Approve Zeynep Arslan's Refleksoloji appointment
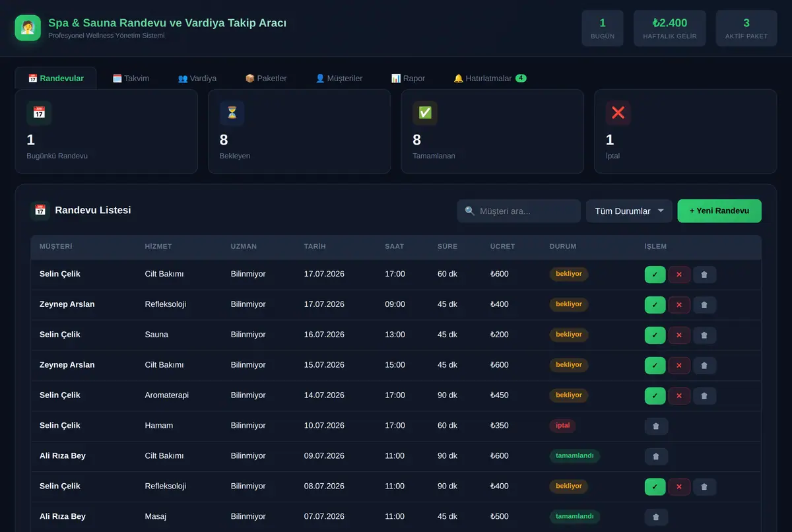This screenshot has width=792, height=532. click(x=655, y=305)
